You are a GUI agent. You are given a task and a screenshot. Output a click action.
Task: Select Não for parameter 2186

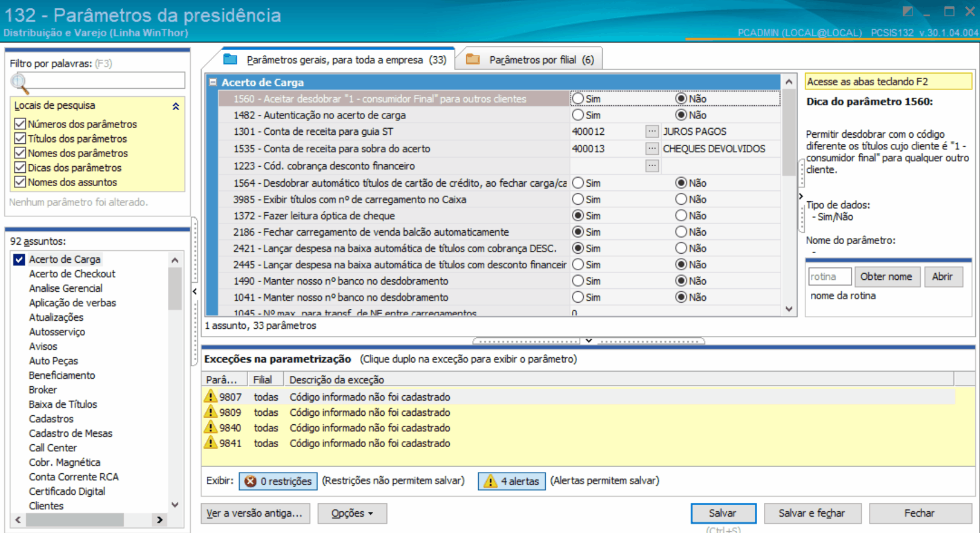tap(681, 231)
